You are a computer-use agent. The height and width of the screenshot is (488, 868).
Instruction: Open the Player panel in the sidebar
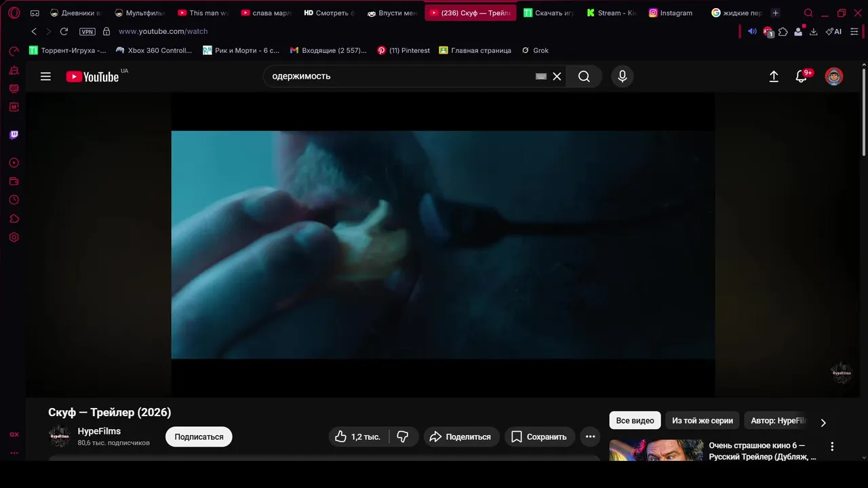pyautogui.click(x=14, y=163)
